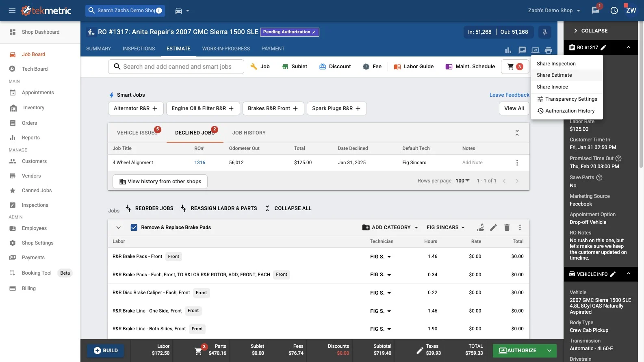Switch to the Payment tab
Image resolution: width=644 pixels, height=362 pixels.
click(273, 49)
